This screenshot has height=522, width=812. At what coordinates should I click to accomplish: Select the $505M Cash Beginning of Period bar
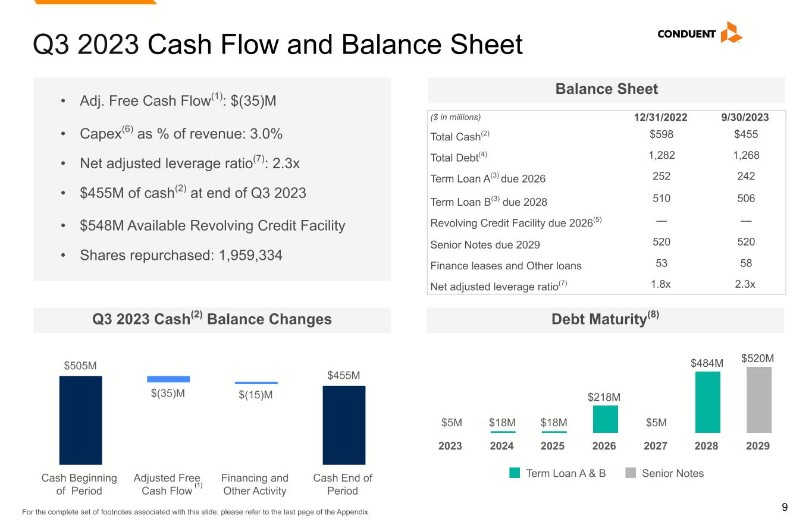tap(80, 420)
